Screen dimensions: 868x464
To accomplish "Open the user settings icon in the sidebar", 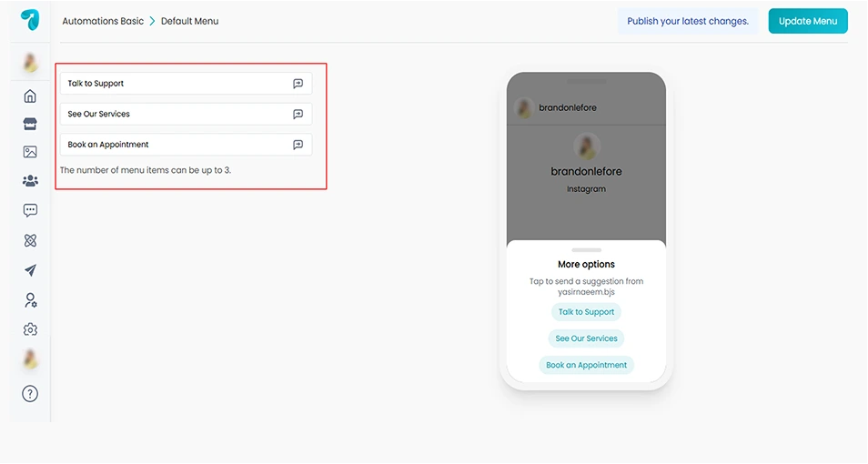I will click(x=30, y=300).
